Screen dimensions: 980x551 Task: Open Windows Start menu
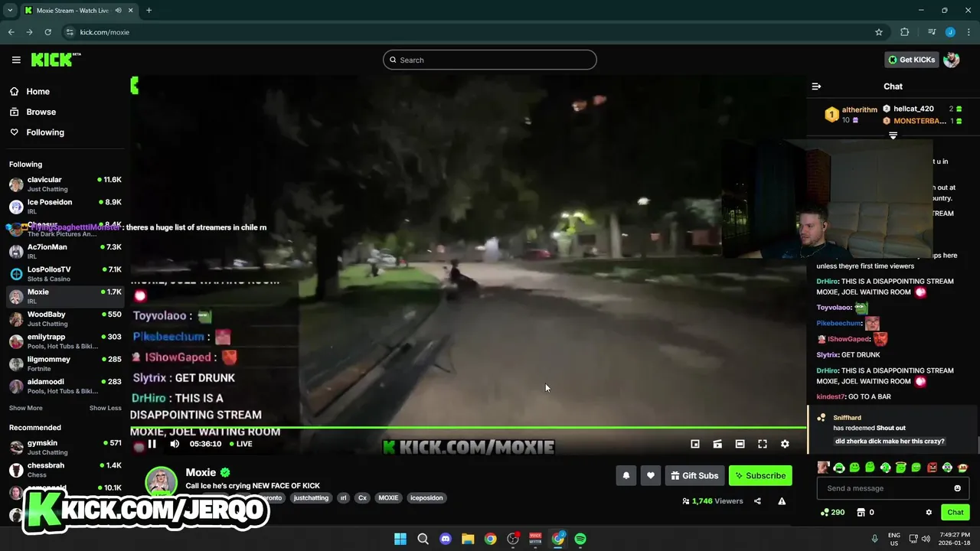pos(400,539)
